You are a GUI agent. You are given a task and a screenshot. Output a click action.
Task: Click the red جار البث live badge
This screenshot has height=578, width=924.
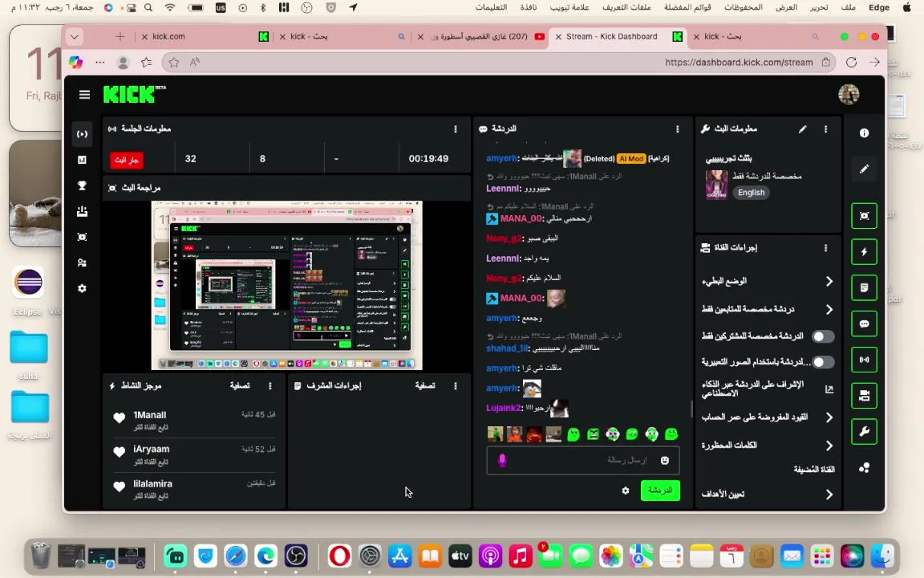click(127, 159)
